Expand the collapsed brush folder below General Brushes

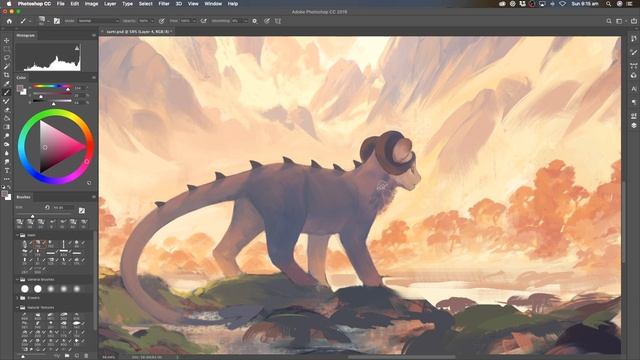point(18,298)
